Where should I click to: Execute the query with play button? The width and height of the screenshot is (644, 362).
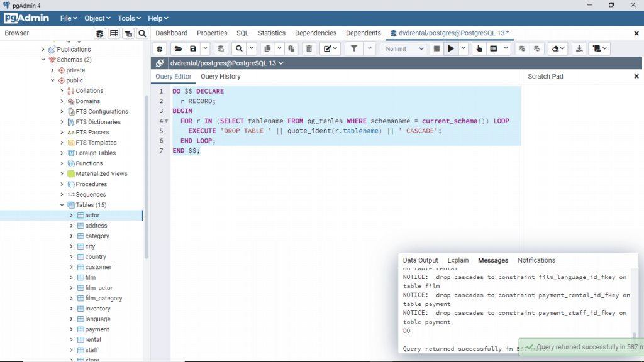(451, 49)
